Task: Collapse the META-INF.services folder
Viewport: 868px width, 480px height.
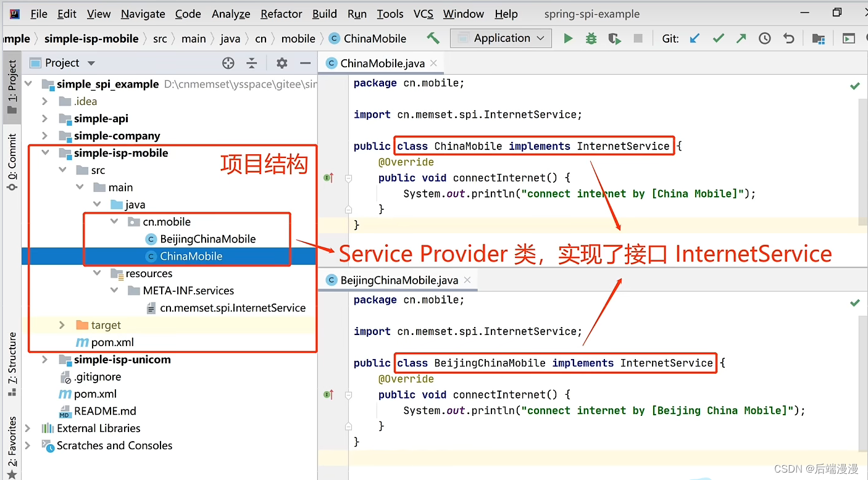Action: coord(114,291)
